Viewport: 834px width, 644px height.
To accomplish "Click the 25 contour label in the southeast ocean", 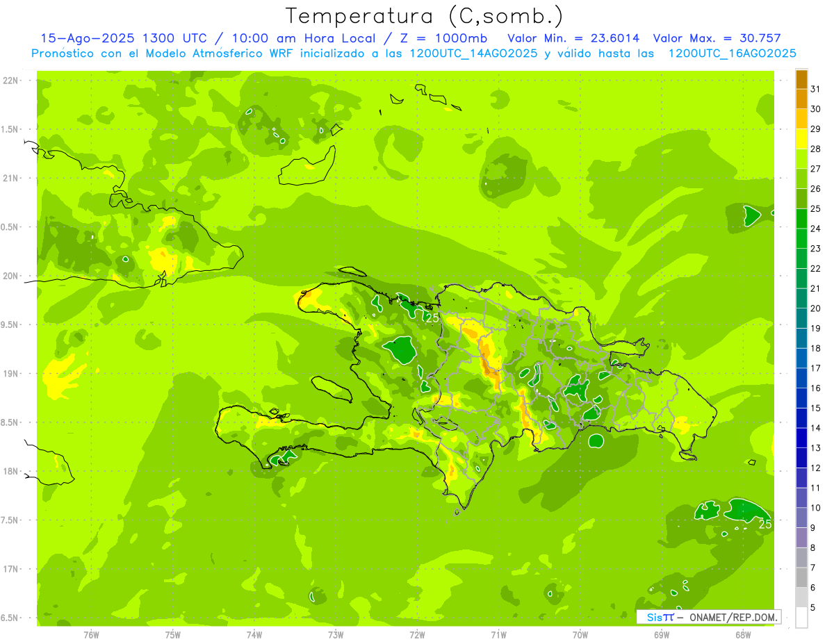I will pyautogui.click(x=765, y=524).
